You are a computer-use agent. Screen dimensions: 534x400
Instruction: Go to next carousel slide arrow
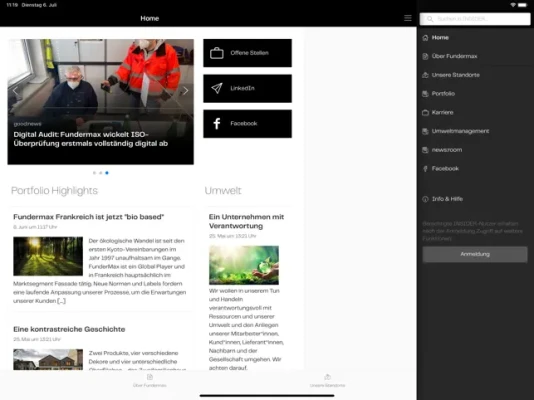[x=185, y=91]
